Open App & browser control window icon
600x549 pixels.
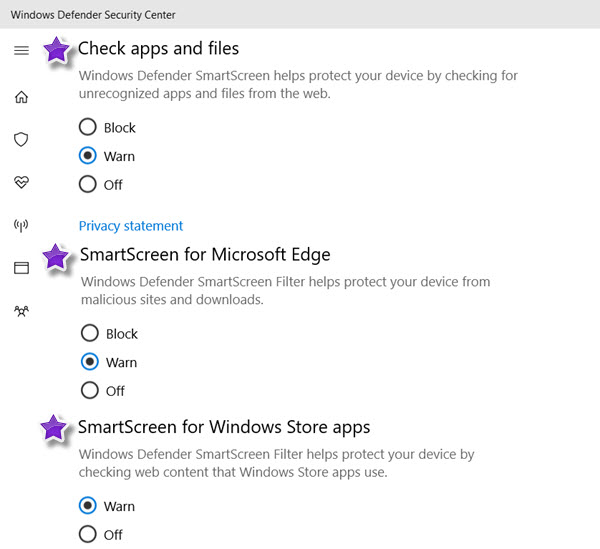coord(21,268)
